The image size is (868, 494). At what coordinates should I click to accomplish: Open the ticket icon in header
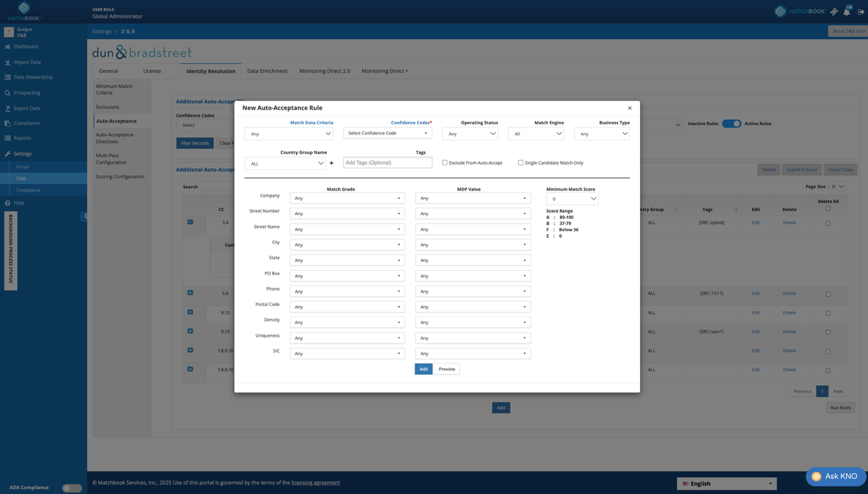pos(834,11)
